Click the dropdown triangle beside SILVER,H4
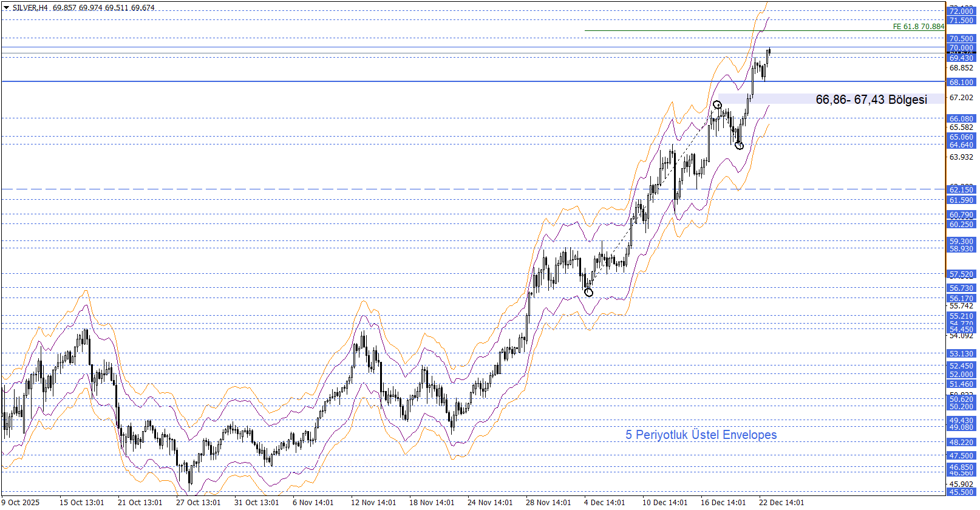 [x=6, y=8]
